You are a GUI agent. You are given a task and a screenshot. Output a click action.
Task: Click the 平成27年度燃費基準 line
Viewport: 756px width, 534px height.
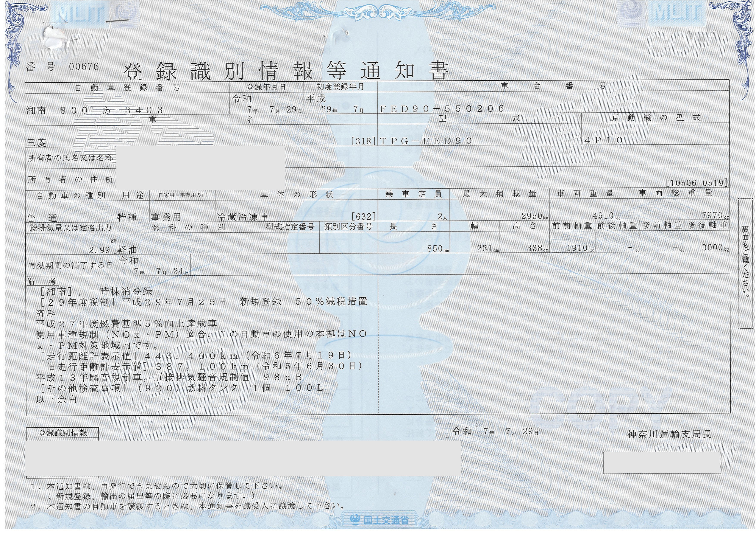[127, 323]
